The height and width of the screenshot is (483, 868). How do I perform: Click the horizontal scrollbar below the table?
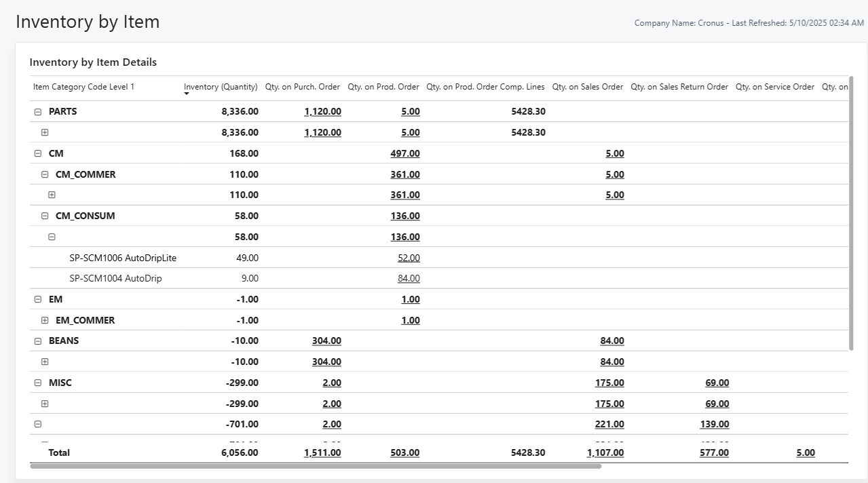click(x=316, y=466)
